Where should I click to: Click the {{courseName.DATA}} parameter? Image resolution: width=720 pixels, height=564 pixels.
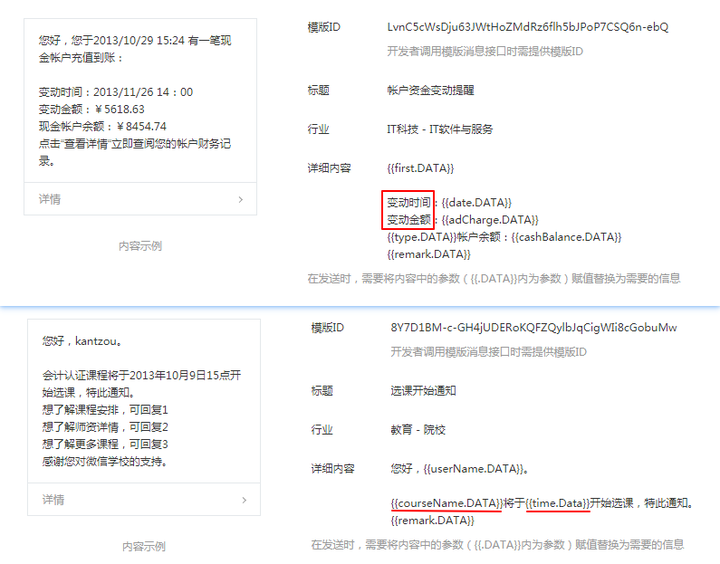[447, 503]
